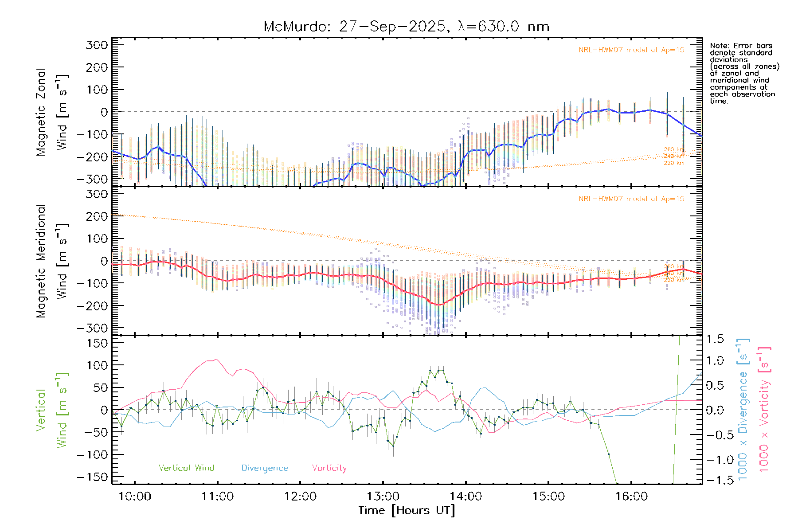Select the 11:00 time axis tick label
The height and width of the screenshot is (532, 798).
point(217,496)
